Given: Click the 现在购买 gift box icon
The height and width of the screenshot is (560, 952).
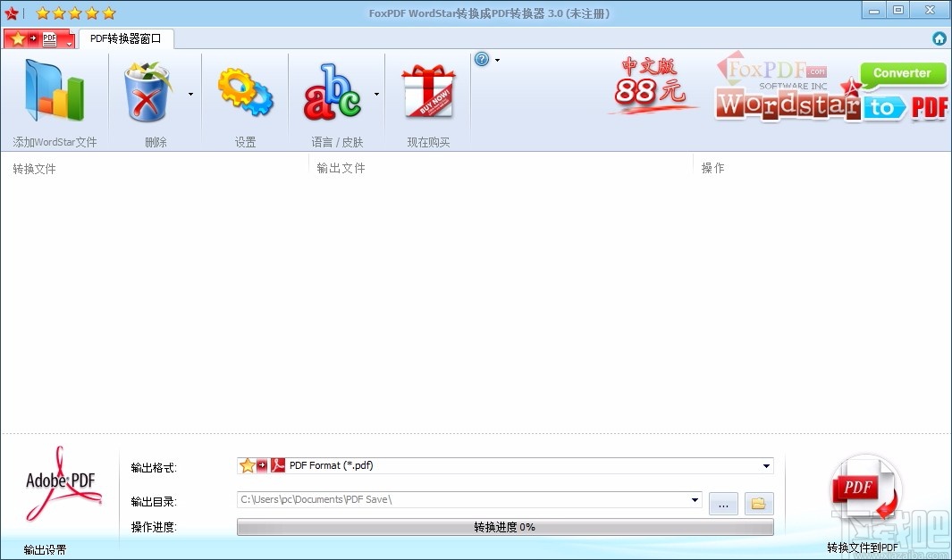Looking at the screenshot, I should 427,89.
